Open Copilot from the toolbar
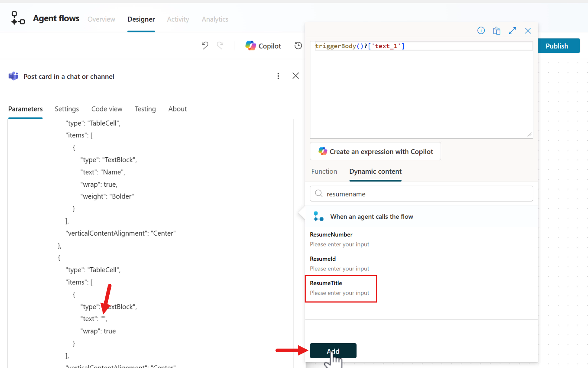Image resolution: width=588 pixels, height=368 pixels. pyautogui.click(x=263, y=46)
